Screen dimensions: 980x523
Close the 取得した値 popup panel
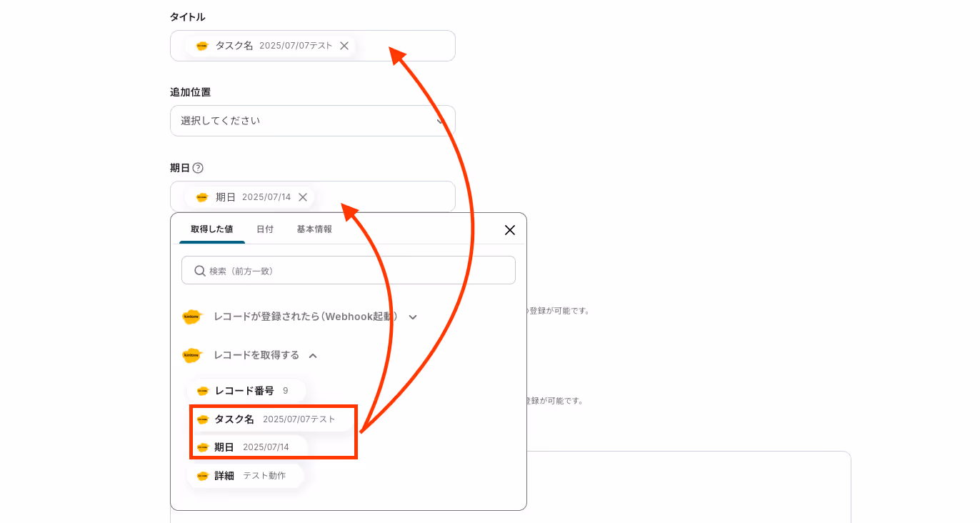coord(510,230)
